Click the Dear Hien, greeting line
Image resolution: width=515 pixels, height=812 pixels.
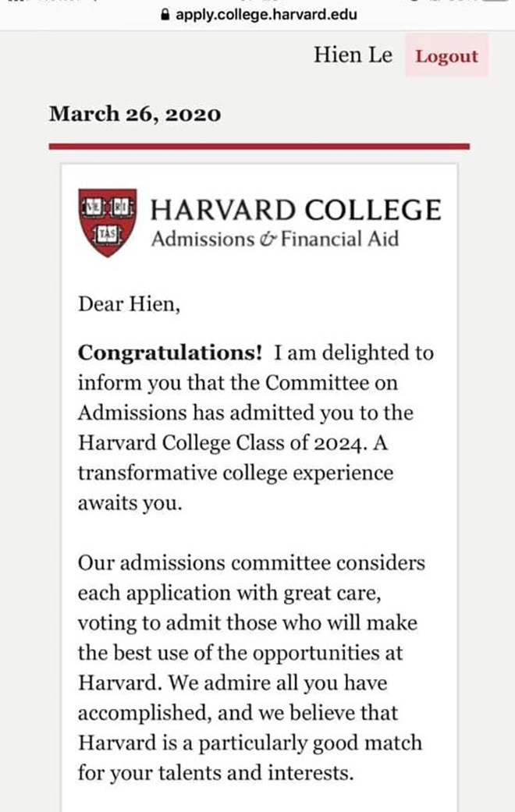point(129,303)
